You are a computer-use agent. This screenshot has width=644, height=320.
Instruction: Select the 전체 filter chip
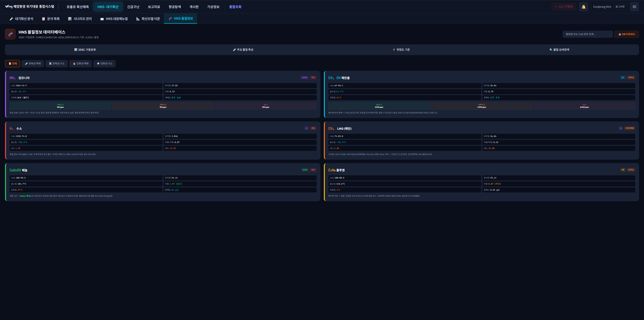pos(13,64)
